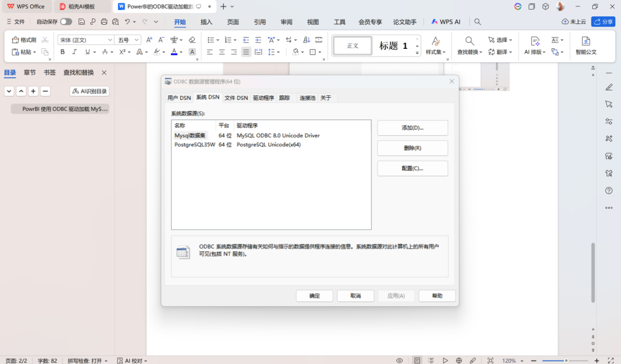Image resolution: width=621 pixels, height=364 pixels.
Task: Toggle Italic formatting
Action: click(x=74, y=52)
